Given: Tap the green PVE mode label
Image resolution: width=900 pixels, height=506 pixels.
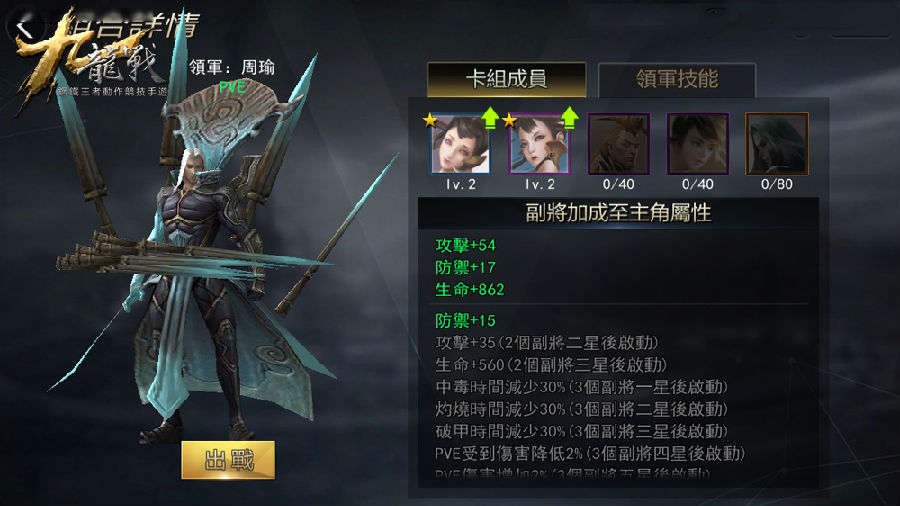Looking at the screenshot, I should point(232,87).
